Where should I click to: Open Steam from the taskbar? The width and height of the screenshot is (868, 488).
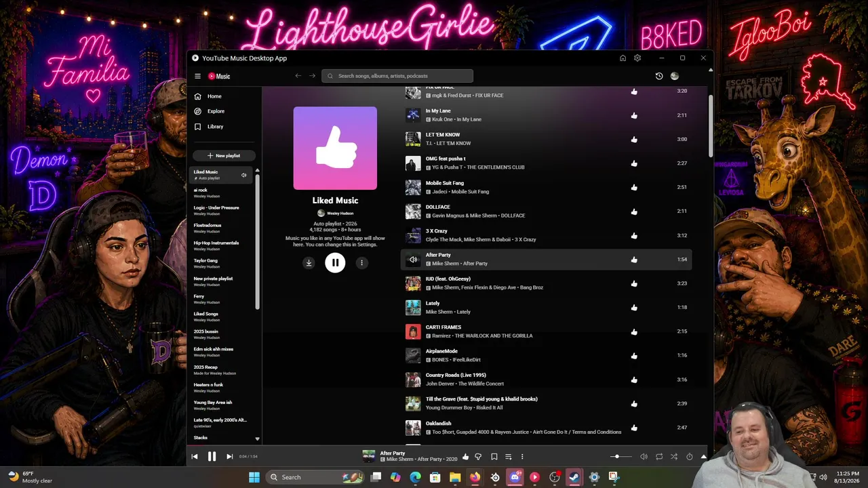coord(574,477)
